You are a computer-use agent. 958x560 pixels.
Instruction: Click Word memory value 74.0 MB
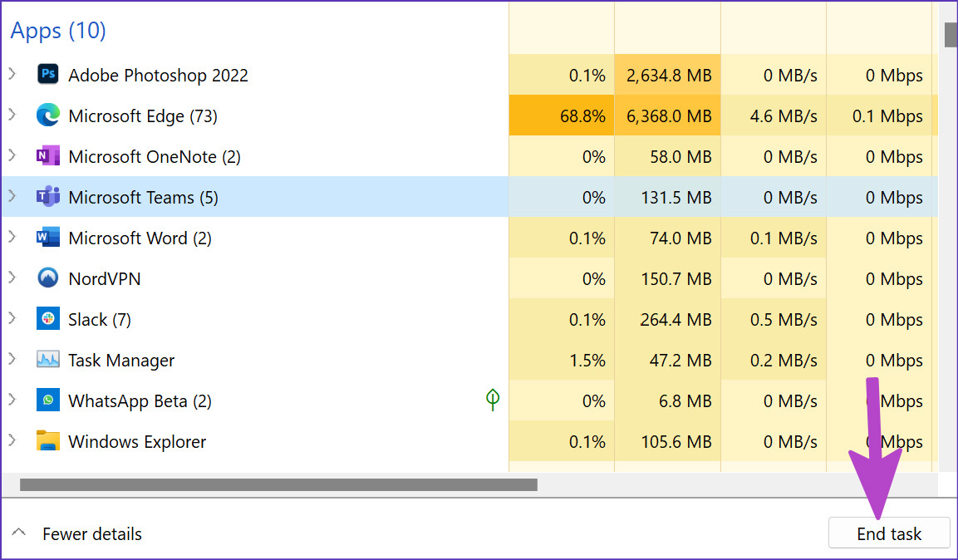pyautogui.click(x=680, y=238)
